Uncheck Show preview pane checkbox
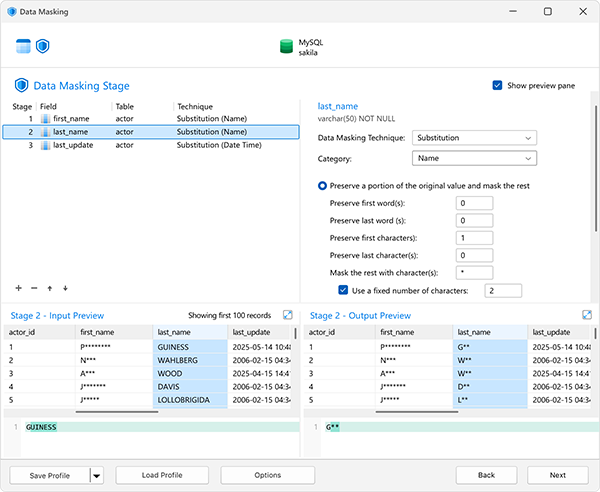The width and height of the screenshot is (600, 492). [497, 85]
